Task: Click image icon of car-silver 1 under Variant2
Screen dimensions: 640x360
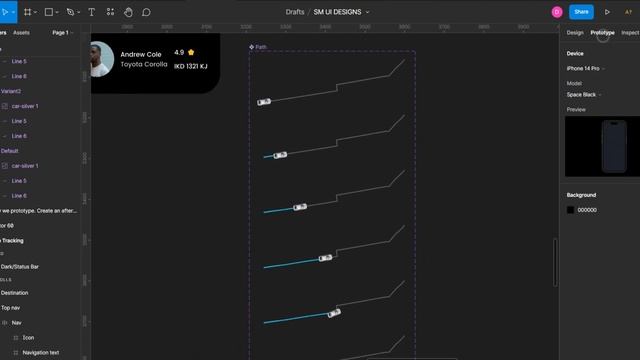Action: [x=5, y=106]
